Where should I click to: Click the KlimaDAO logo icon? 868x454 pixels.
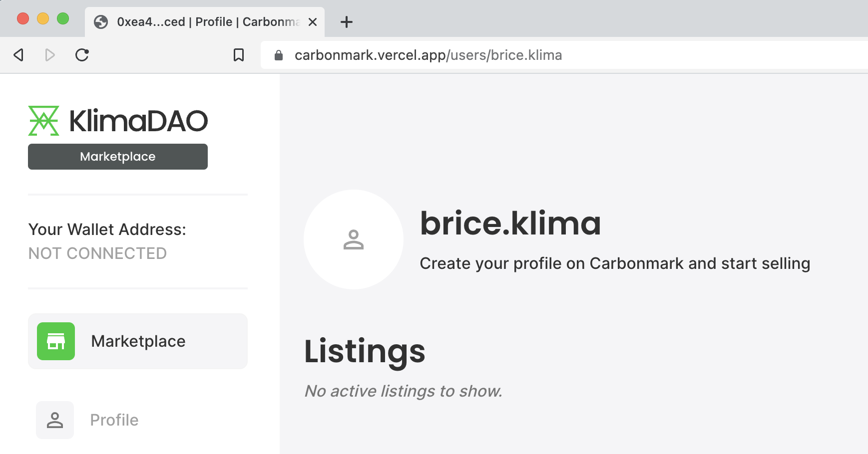[x=44, y=120]
